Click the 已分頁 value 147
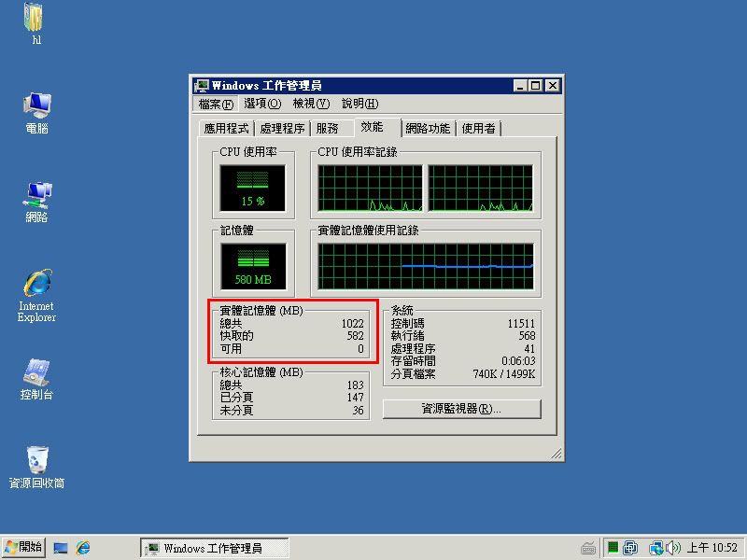 point(356,398)
